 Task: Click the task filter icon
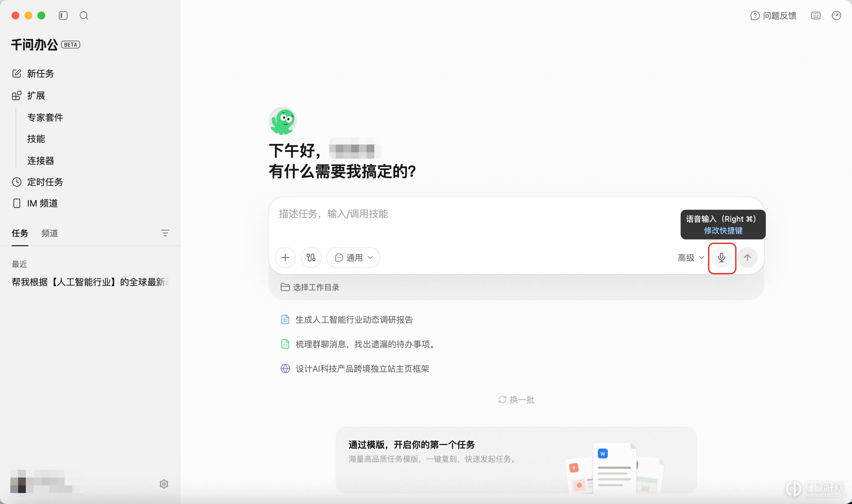tap(165, 233)
